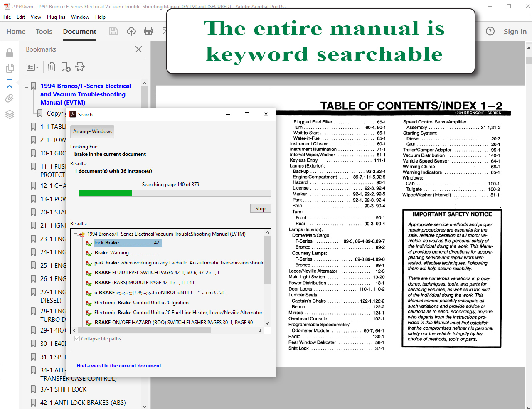Click the Print icon in toolbar
532x409 pixels.
(149, 31)
